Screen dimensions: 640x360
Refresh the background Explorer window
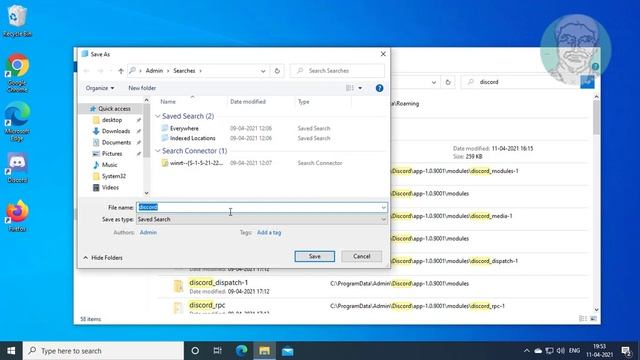[448, 82]
